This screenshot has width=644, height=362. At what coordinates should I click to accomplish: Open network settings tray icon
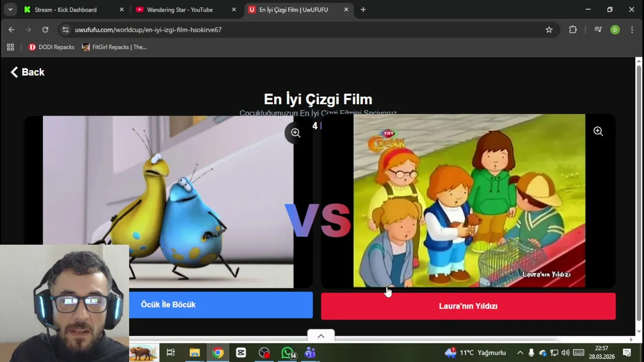point(554,353)
